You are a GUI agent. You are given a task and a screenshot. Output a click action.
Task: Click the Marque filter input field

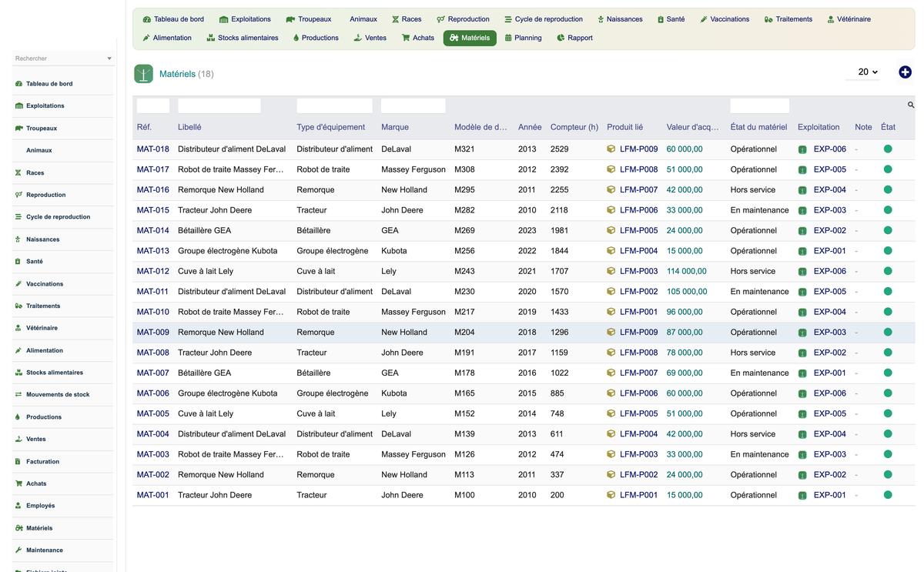[413, 105]
